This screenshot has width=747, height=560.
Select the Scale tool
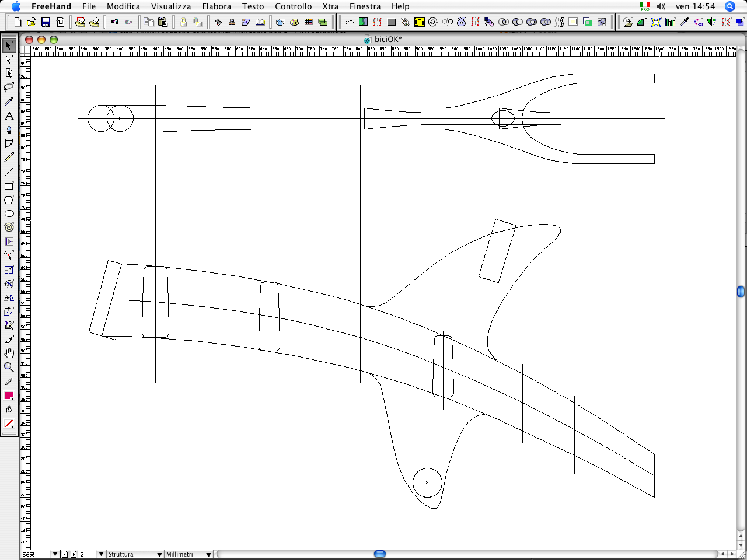pos(9,269)
